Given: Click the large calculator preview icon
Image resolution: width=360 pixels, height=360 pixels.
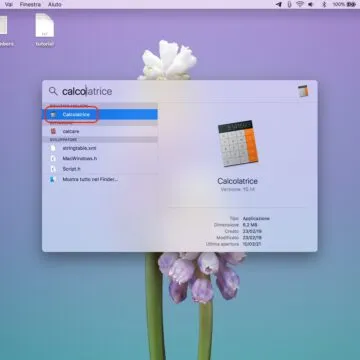Looking at the screenshot, I should [238, 144].
